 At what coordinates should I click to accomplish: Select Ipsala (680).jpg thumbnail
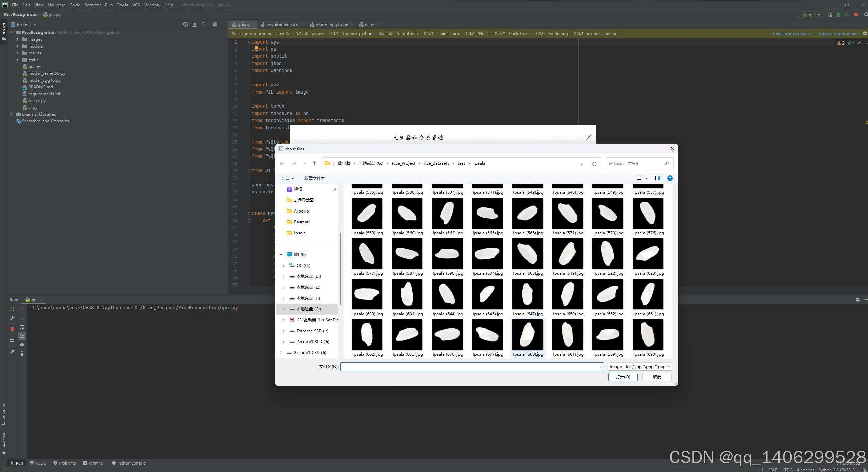(x=527, y=335)
